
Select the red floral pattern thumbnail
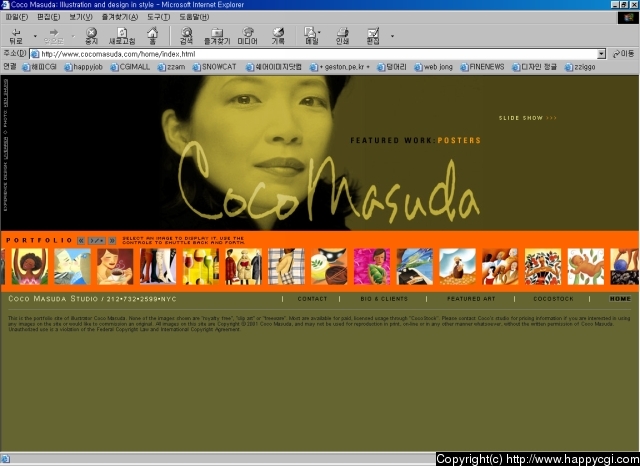[543, 266]
